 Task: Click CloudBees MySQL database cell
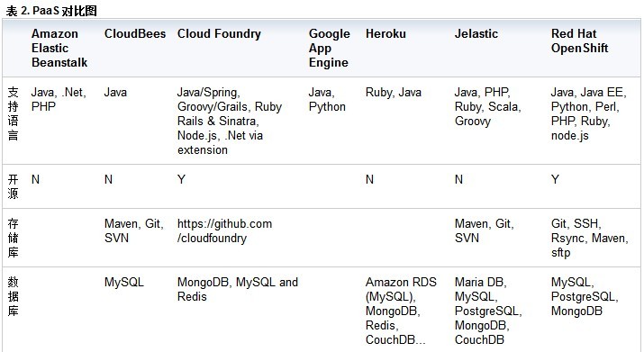coord(124,283)
